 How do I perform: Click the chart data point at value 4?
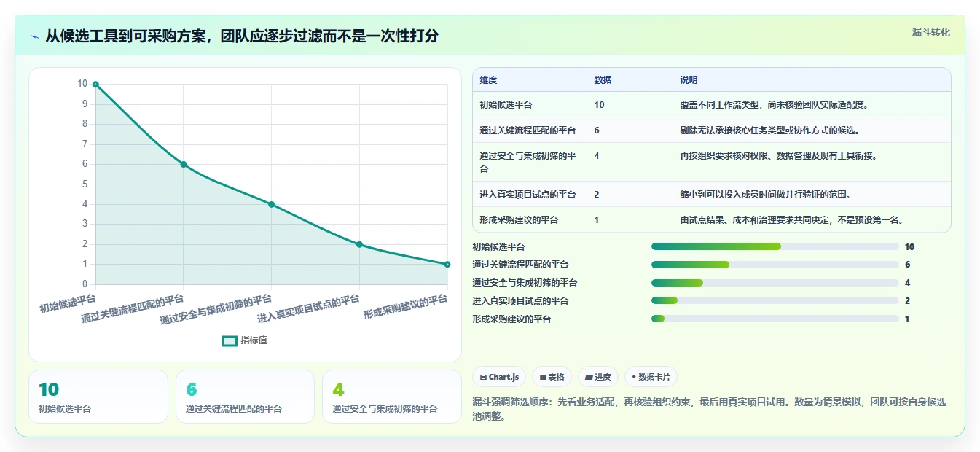tap(271, 204)
